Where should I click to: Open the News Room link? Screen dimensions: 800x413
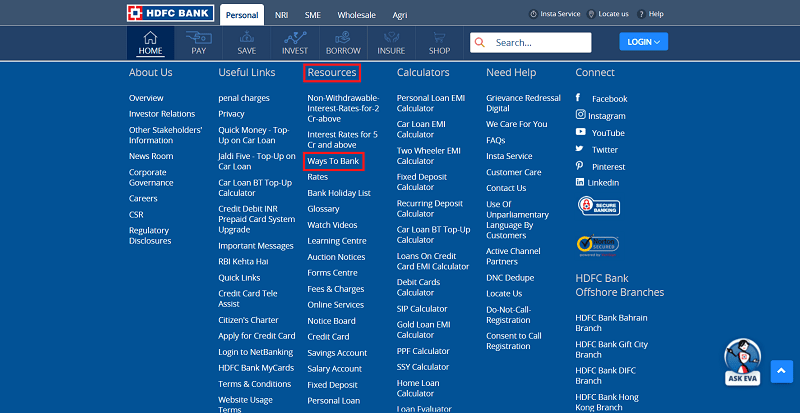(151, 156)
